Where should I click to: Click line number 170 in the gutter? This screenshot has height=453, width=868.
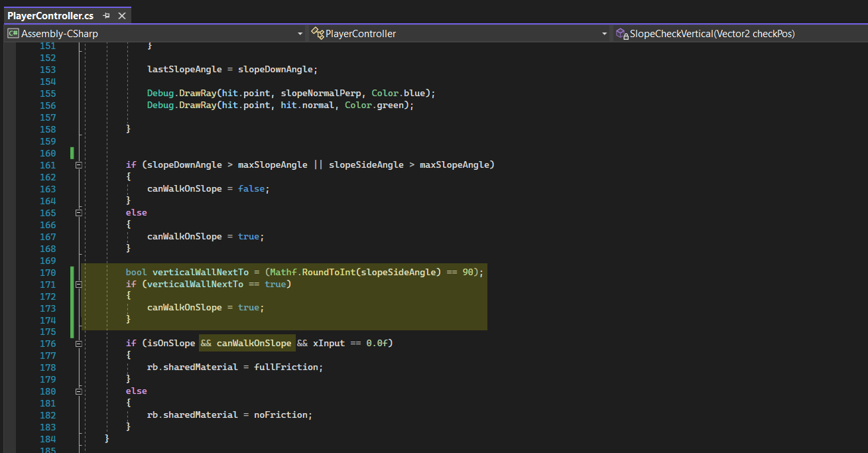click(x=48, y=272)
